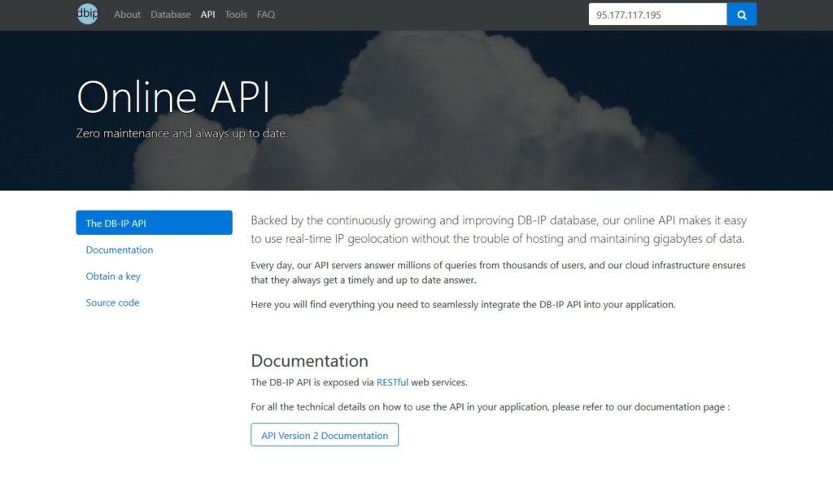Screen dimensions: 833x504
Task: Click the sentence 'For all the technical details'
Action: 491,406
